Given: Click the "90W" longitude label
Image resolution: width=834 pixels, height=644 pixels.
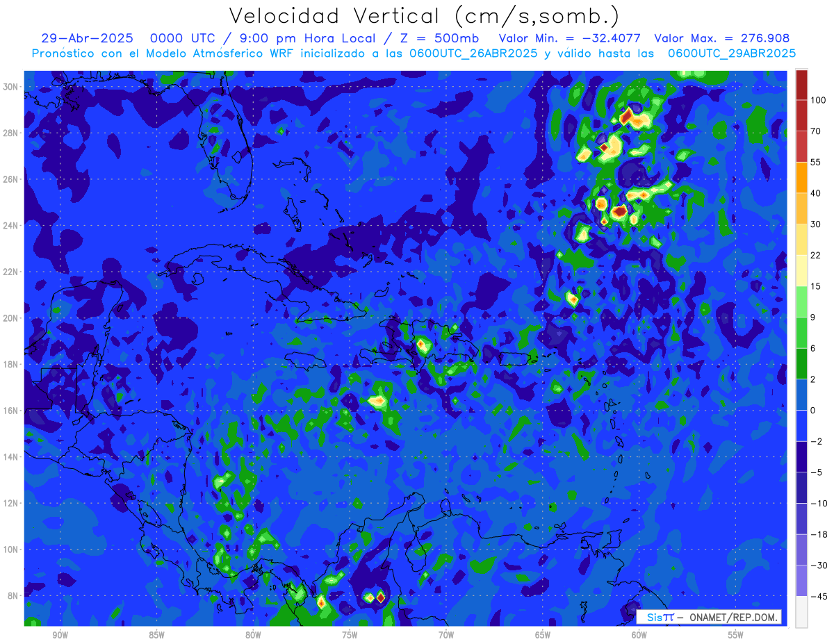Looking at the screenshot, I should [x=60, y=635].
